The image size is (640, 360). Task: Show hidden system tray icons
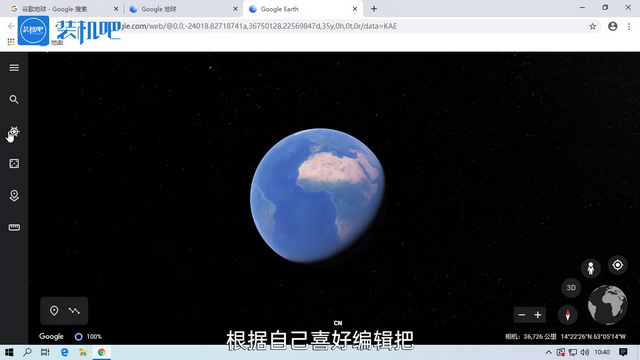[549, 352]
